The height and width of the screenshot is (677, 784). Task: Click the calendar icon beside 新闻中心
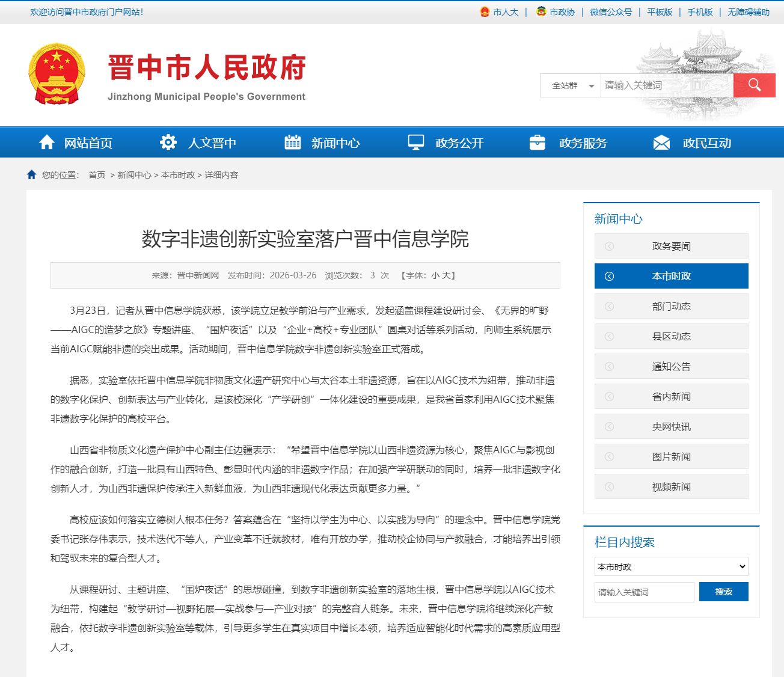(292, 142)
